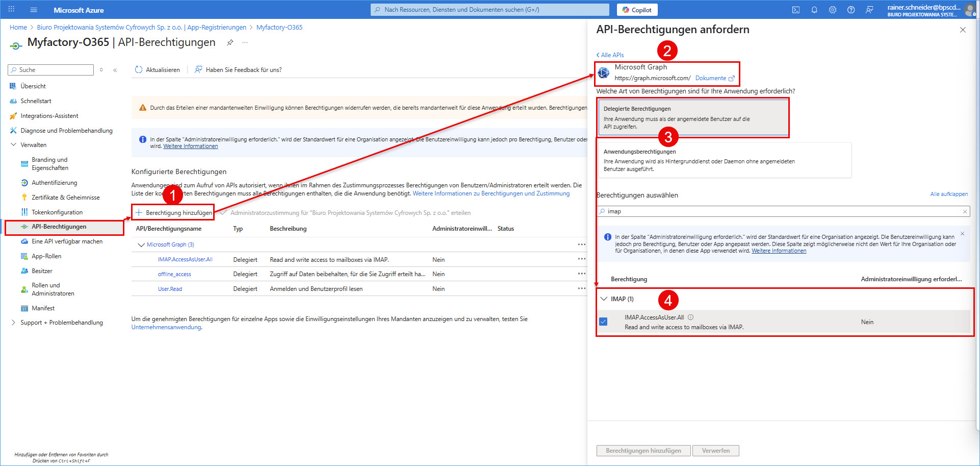Image resolution: width=980 pixels, height=466 pixels.
Task: Open Cloud Shell icon in top bar
Action: [796, 10]
